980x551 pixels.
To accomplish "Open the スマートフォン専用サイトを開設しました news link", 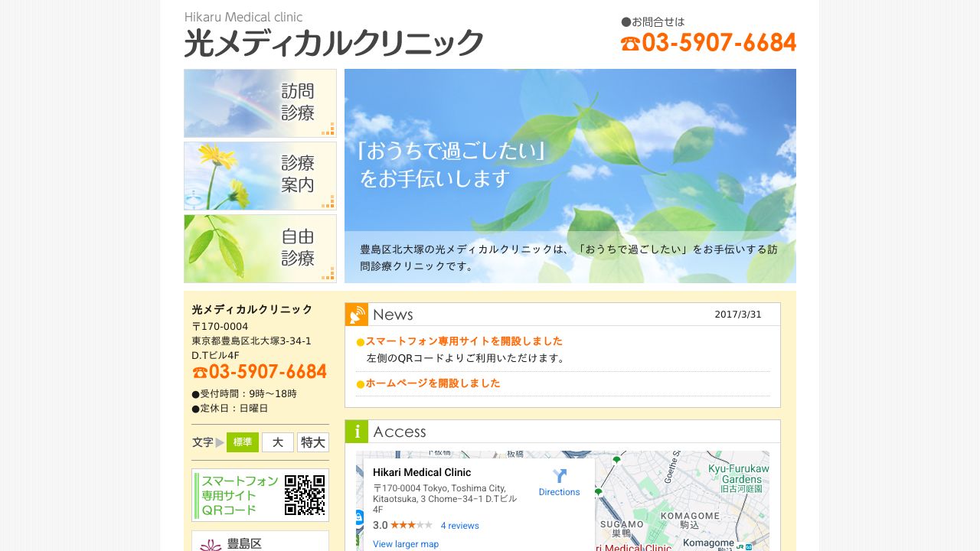I will point(462,341).
